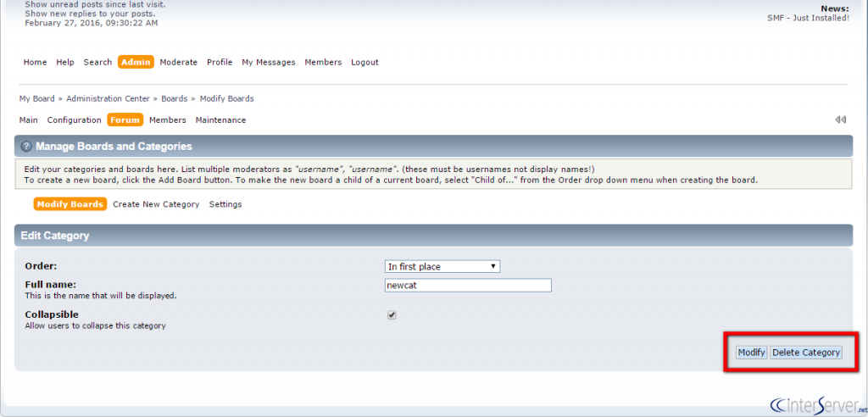Click the date text February 27, 2016

[x=92, y=23]
